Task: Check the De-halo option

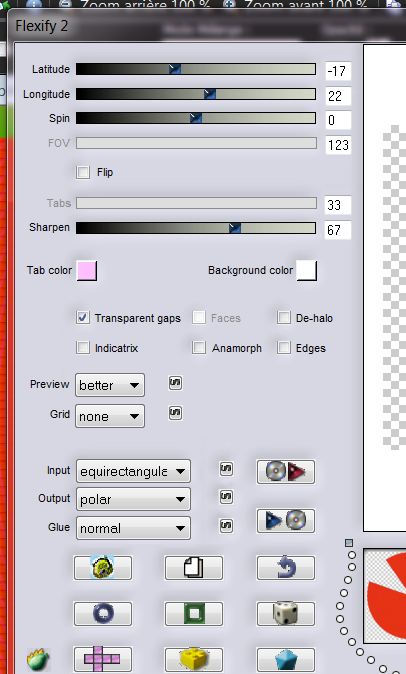Action: click(x=284, y=318)
